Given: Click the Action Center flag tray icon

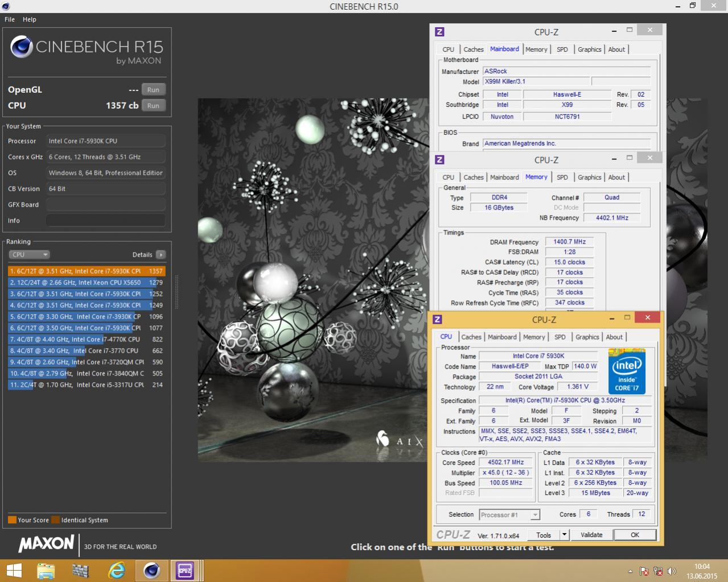Looking at the screenshot, I should [x=644, y=571].
